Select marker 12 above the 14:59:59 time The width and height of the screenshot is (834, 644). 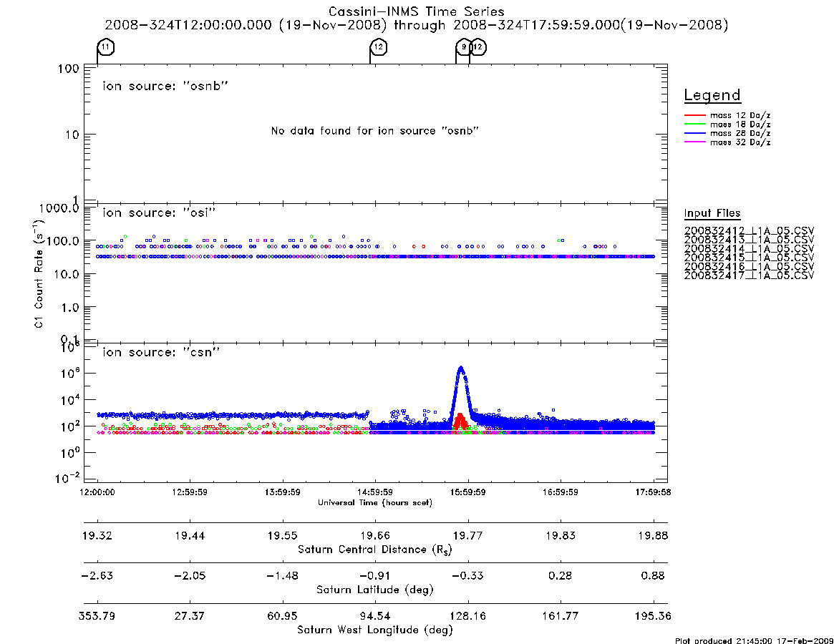tap(378, 47)
